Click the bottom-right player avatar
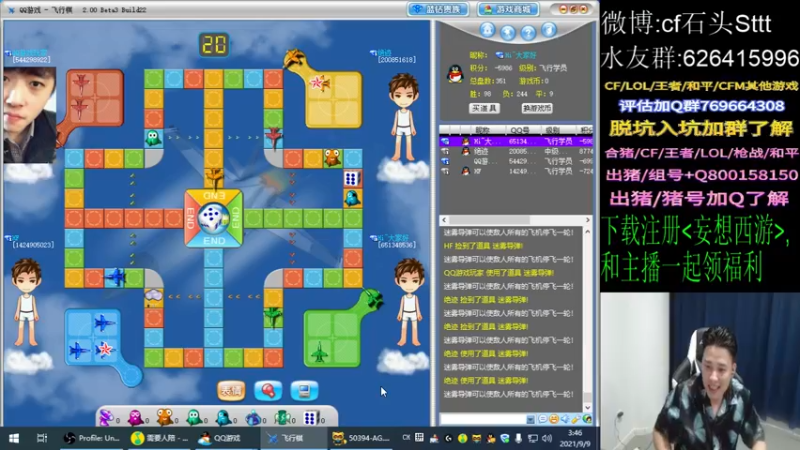This screenshot has width=800, height=450. pos(410,302)
